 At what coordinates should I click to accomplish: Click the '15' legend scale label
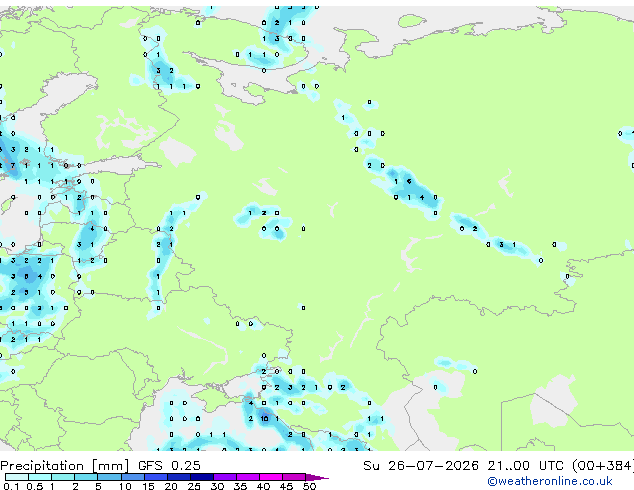click(148, 486)
